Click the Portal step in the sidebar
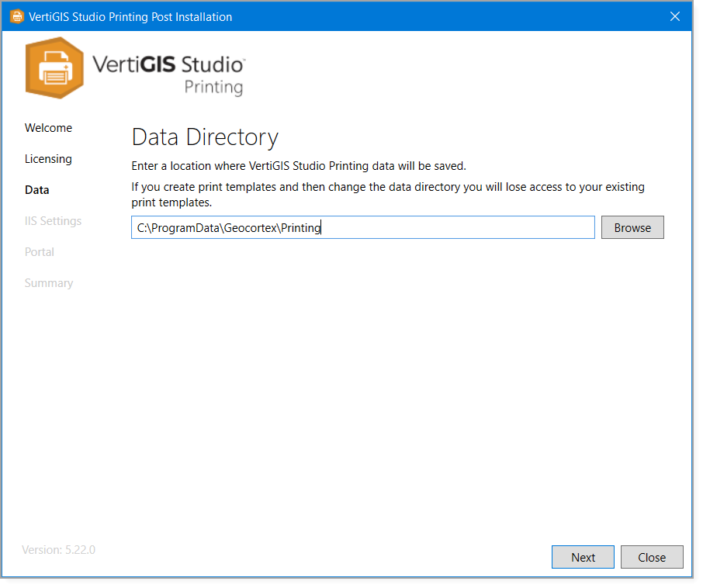Screen dimensions: 703x588 [x=40, y=252]
